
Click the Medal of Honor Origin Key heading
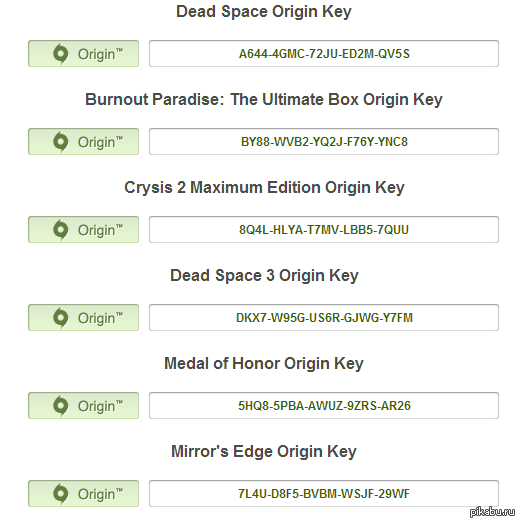264,364
